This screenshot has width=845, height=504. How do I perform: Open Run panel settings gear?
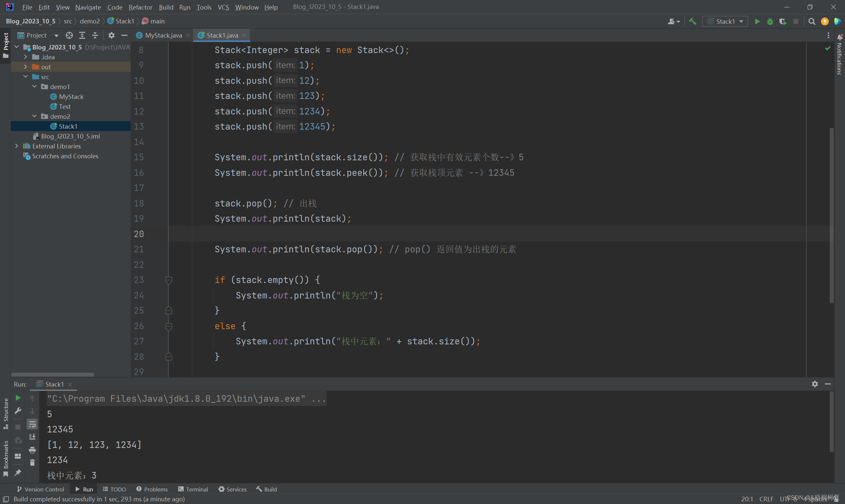[814, 384]
